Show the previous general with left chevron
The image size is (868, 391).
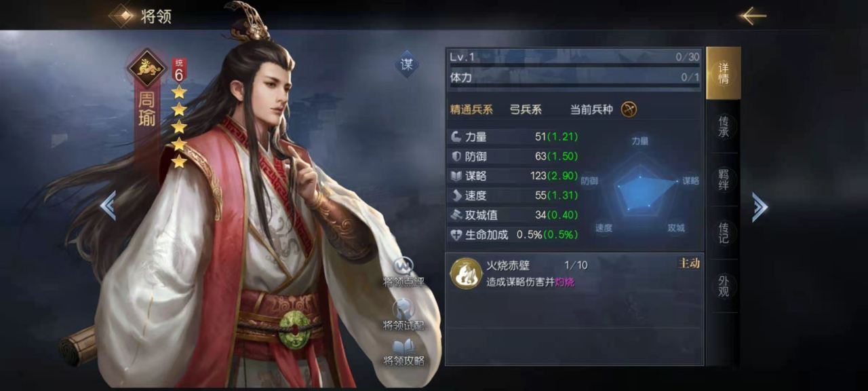coord(108,206)
